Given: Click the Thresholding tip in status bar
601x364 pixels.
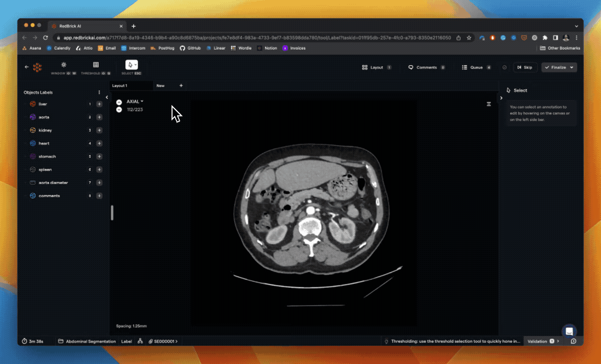Looking at the screenshot, I should click(452, 341).
